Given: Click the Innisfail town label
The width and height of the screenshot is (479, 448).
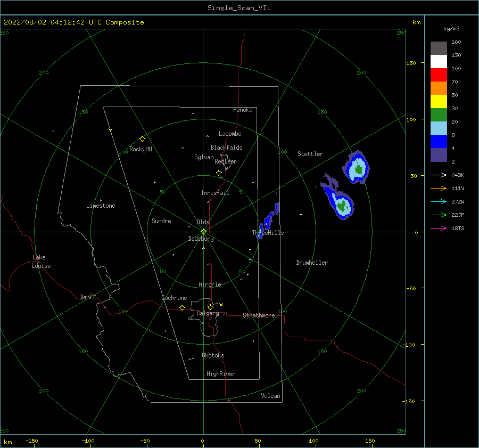Looking at the screenshot, I should 215,193.
